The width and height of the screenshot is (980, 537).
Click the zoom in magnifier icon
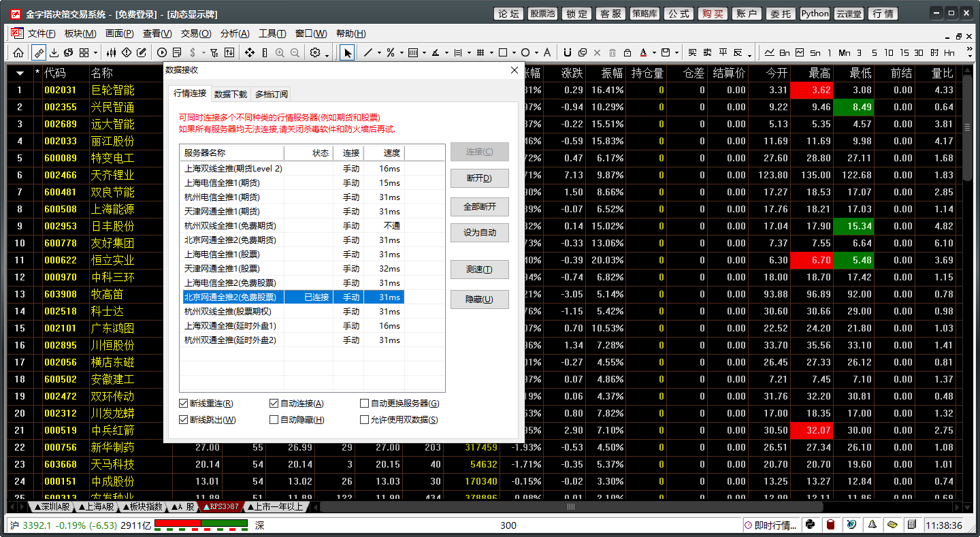click(x=280, y=52)
